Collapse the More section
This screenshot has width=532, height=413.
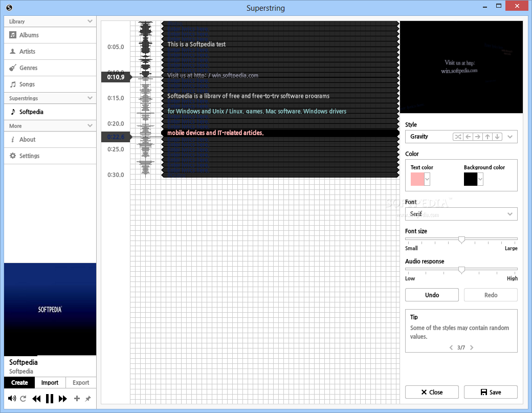(x=90, y=125)
